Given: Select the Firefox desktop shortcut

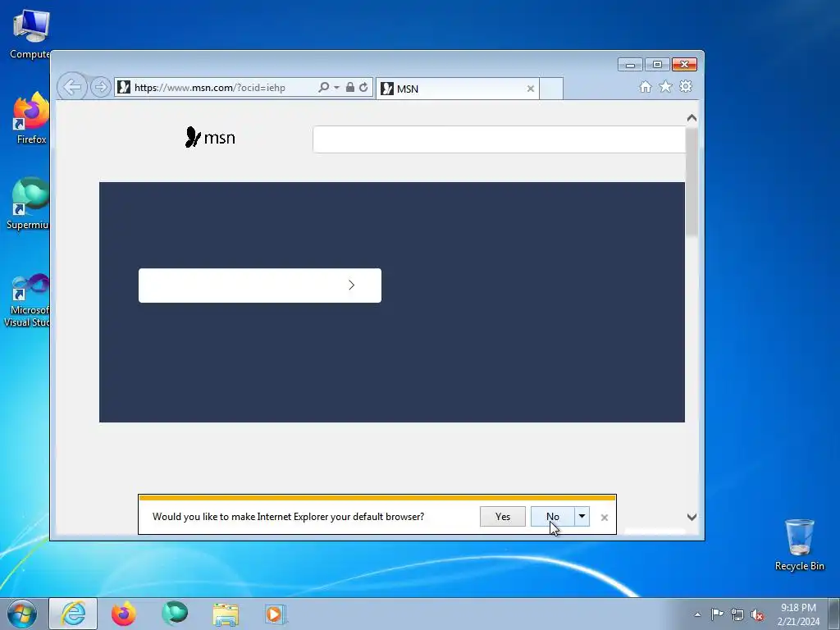Looking at the screenshot, I should (x=31, y=119).
